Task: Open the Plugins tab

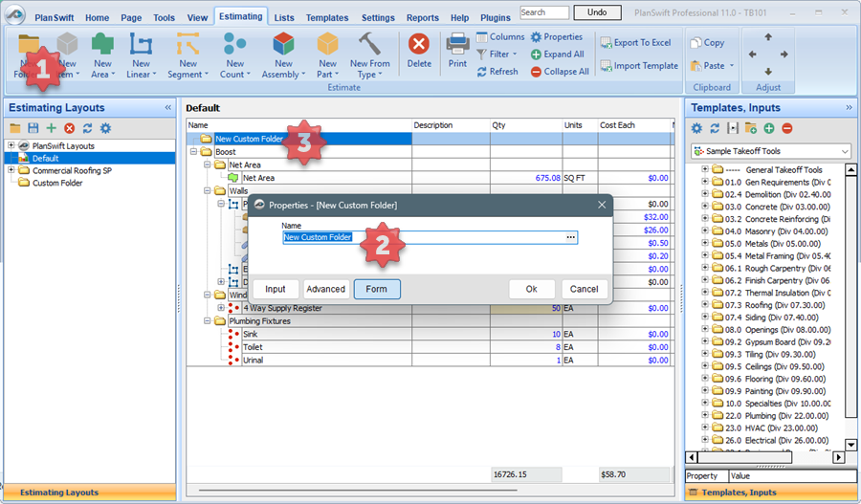Action: point(496,17)
